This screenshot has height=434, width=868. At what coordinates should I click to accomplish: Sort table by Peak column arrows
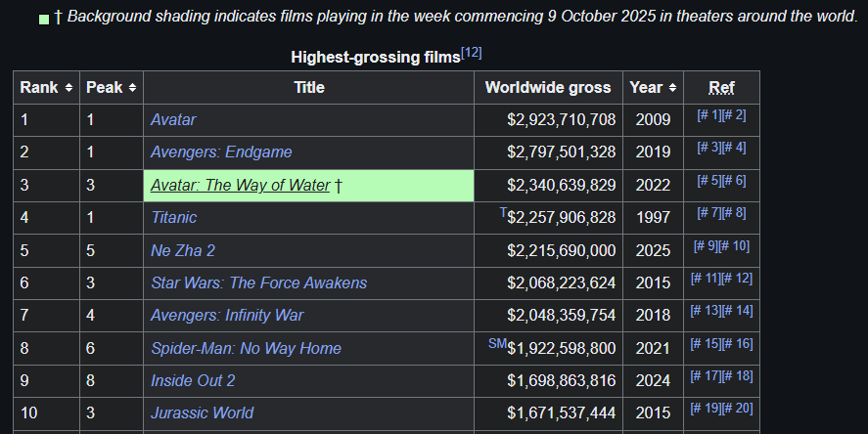132,88
